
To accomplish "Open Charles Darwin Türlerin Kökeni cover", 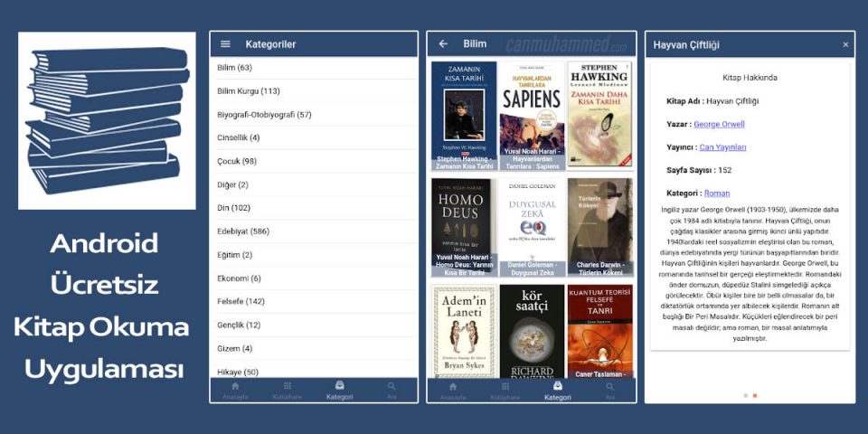I will 599,228.
